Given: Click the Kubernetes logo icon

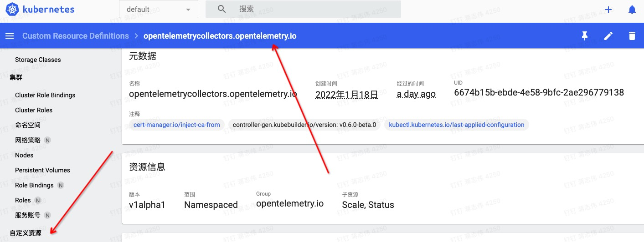Looking at the screenshot, I should point(12,9).
